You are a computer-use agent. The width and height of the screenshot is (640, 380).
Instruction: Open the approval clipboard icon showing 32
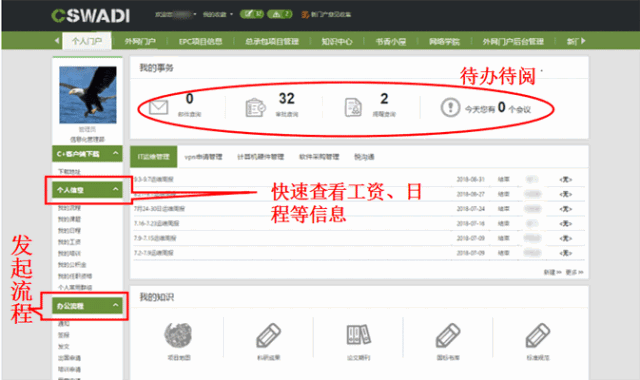pyautogui.click(x=256, y=108)
